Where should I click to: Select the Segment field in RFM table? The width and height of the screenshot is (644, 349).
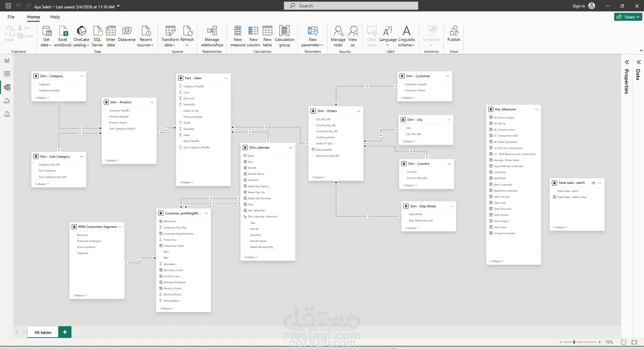83,253
